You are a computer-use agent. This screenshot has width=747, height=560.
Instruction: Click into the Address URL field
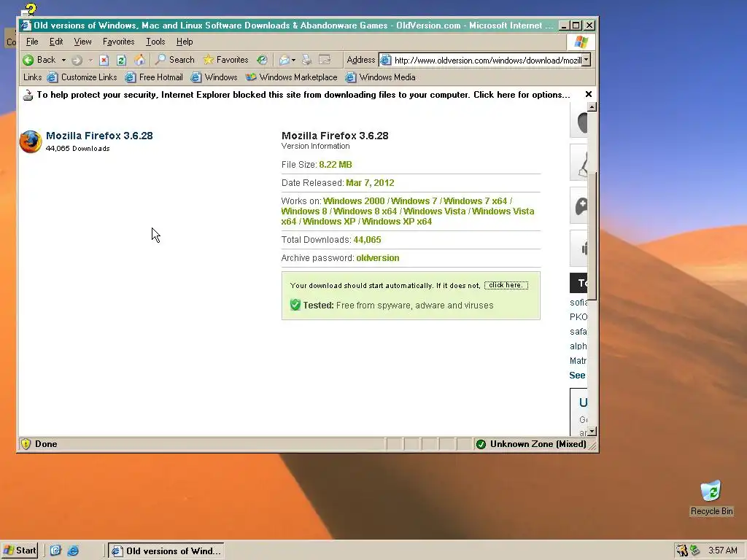click(487, 60)
